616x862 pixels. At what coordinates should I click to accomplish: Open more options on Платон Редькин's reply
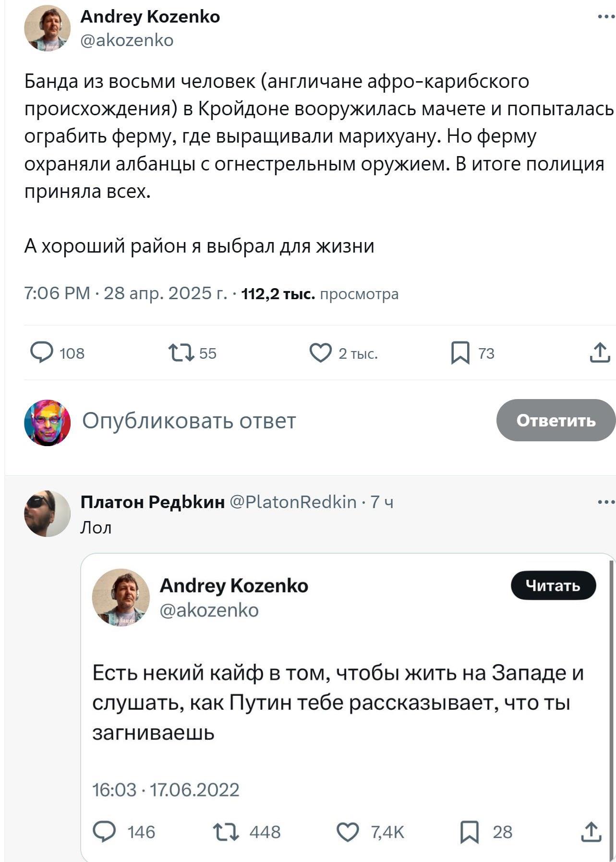coord(606,503)
